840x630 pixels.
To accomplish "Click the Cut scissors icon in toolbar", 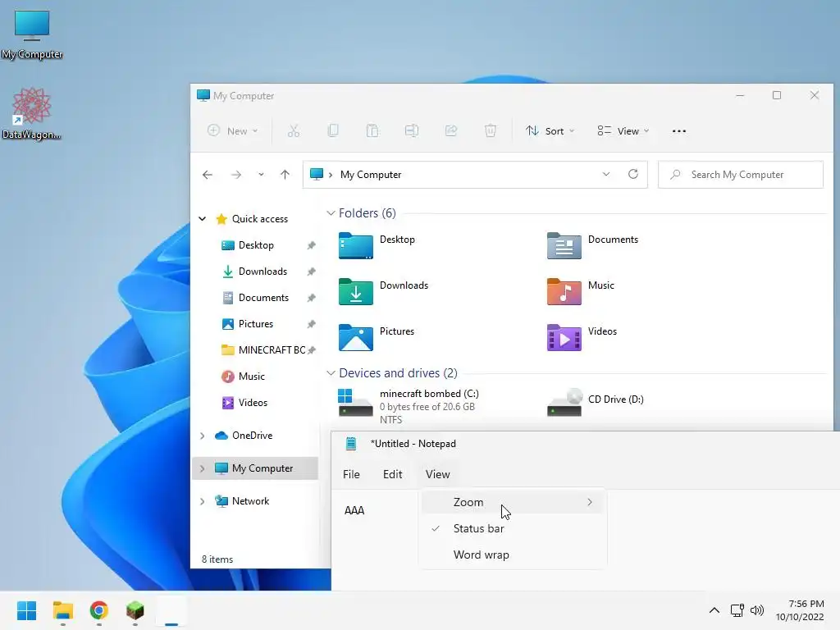I will [x=294, y=130].
